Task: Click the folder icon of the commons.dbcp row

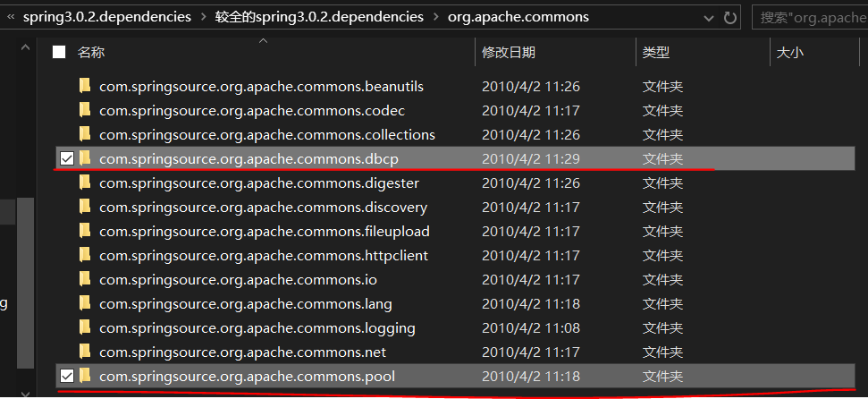Action: click(x=85, y=158)
